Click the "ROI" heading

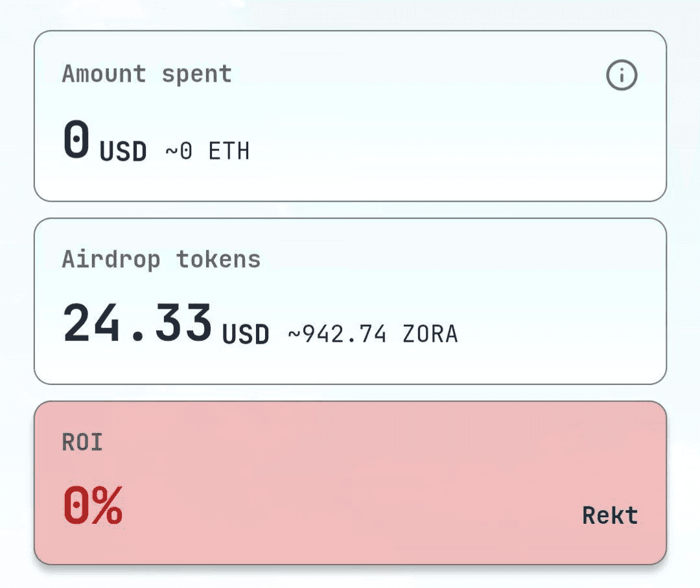82,442
